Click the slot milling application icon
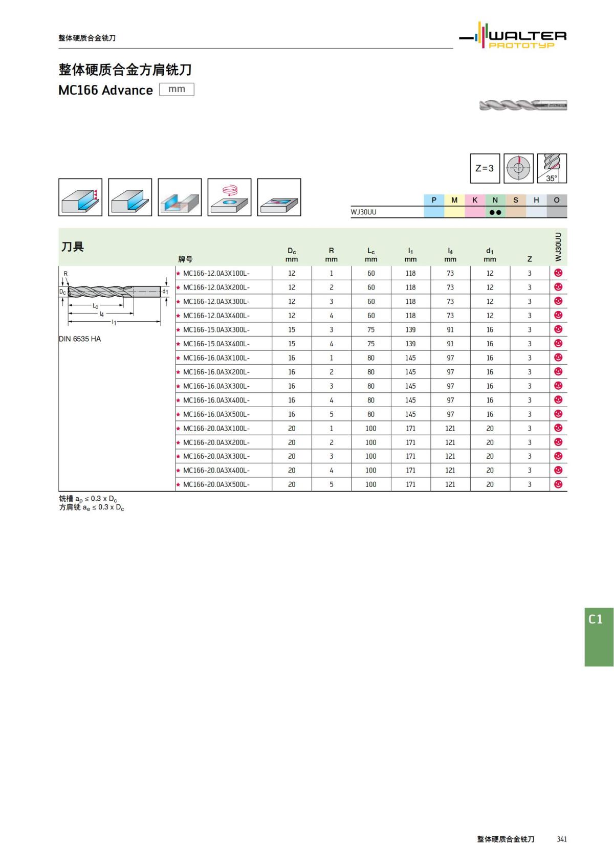This screenshot has width=614, height=868. tap(180, 197)
